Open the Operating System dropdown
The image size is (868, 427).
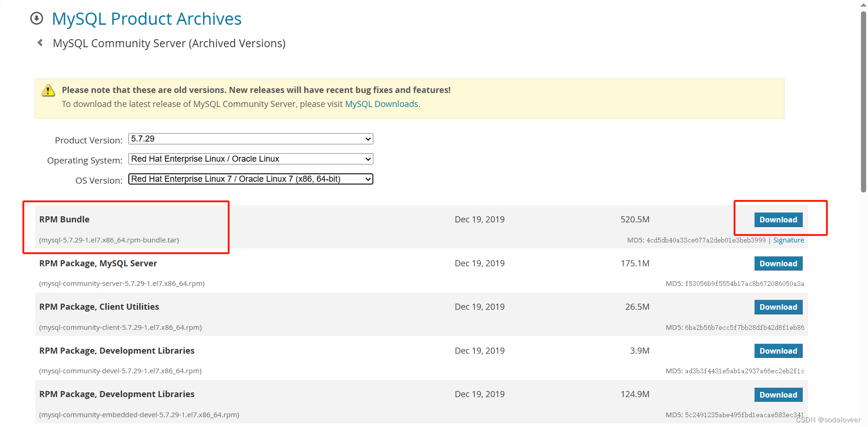click(251, 159)
